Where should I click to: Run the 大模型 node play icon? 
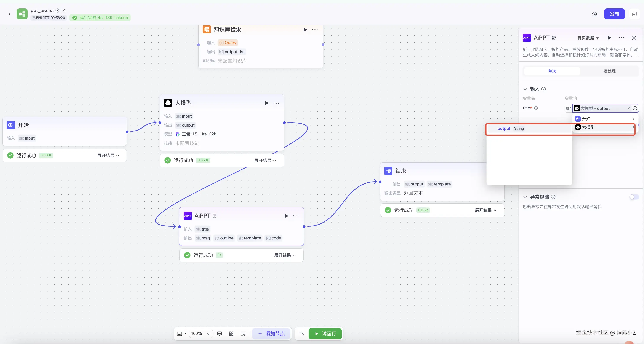266,103
